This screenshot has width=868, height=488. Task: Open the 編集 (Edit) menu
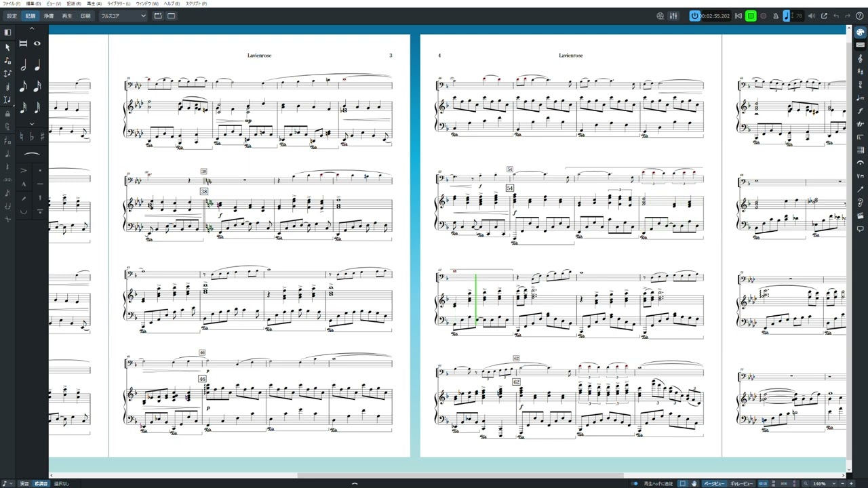pyautogui.click(x=34, y=3)
